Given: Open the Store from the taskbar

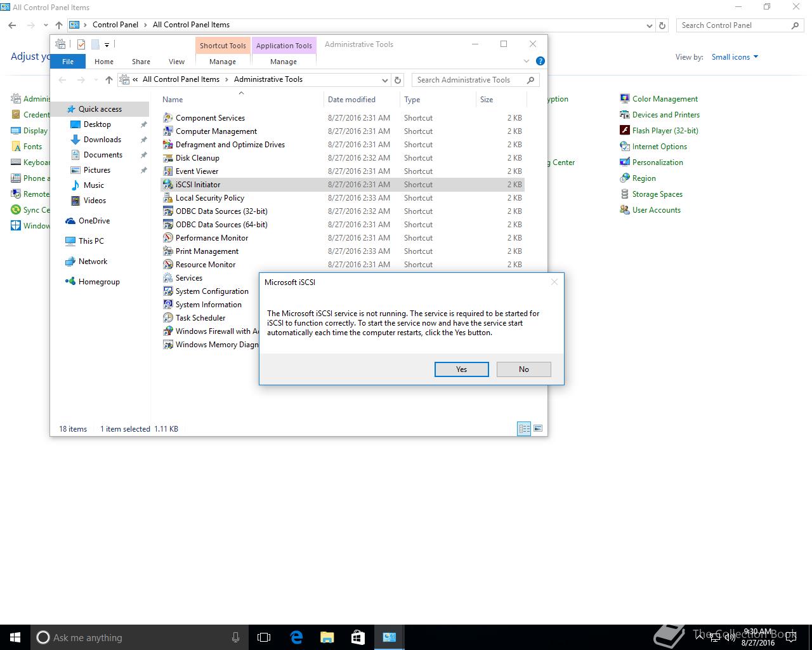Looking at the screenshot, I should coord(358,637).
